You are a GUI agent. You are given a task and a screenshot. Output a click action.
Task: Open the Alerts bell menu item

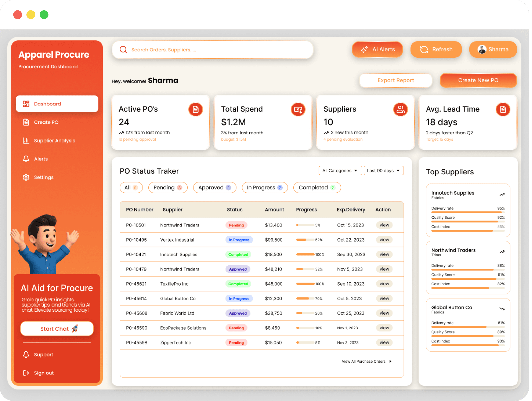click(x=41, y=159)
